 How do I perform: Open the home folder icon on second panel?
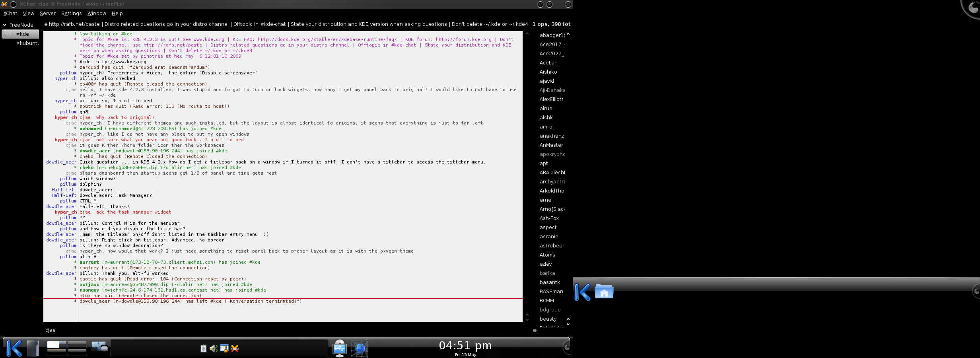[604, 292]
